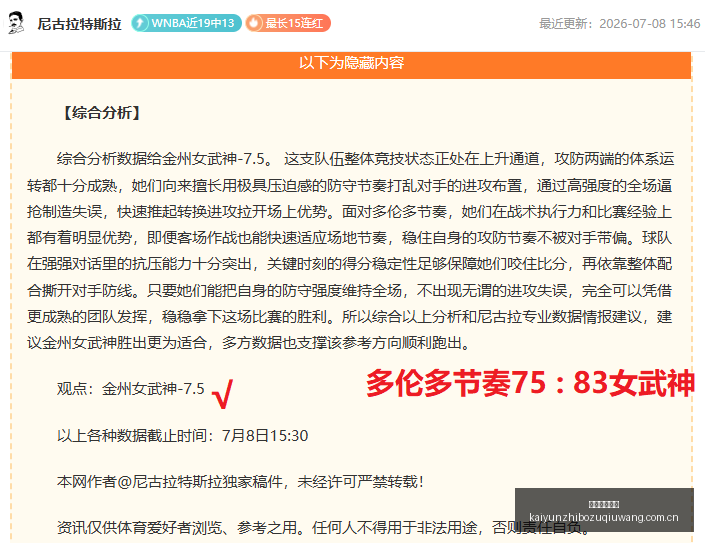
Task: Click the data cutoff time 7月8日15:30
Action: click(265, 436)
